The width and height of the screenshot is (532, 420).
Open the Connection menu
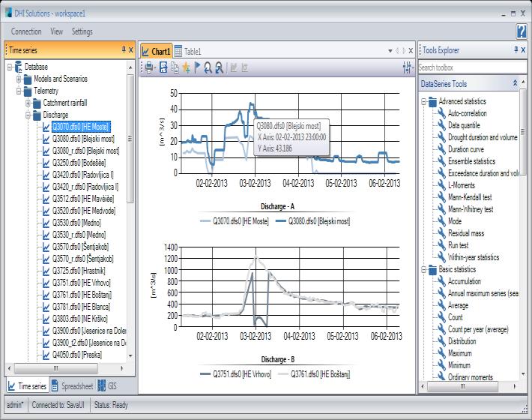click(x=26, y=31)
